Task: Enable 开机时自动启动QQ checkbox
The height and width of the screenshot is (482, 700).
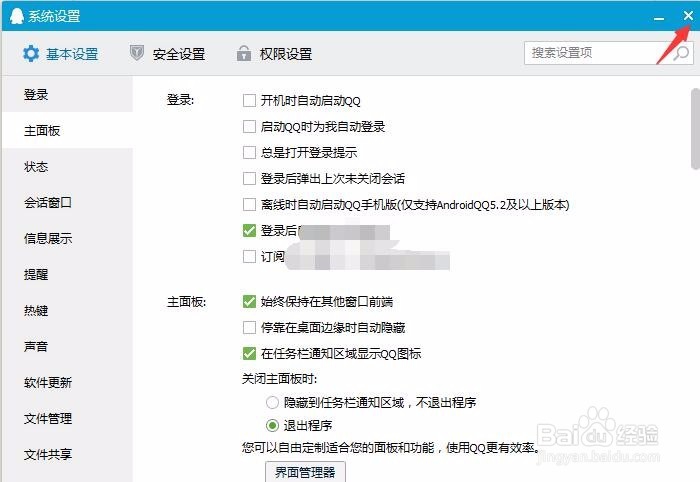Action: tap(249, 100)
